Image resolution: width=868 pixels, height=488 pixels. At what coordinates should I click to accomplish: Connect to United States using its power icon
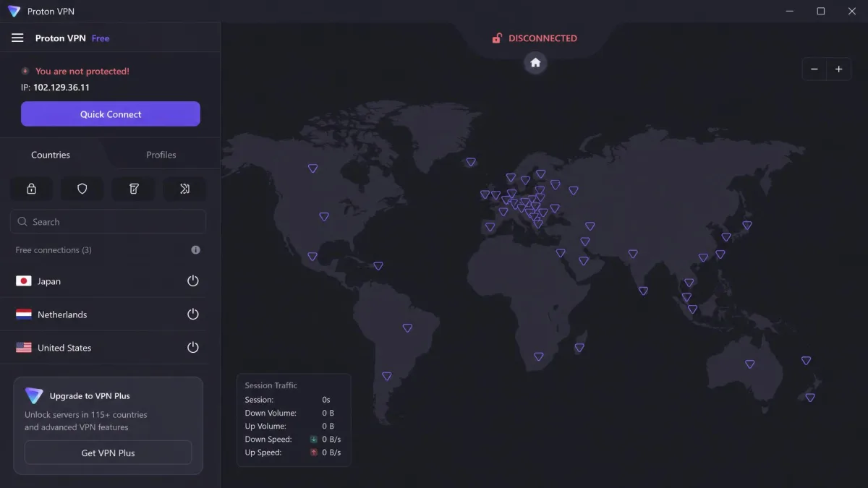pyautogui.click(x=192, y=348)
